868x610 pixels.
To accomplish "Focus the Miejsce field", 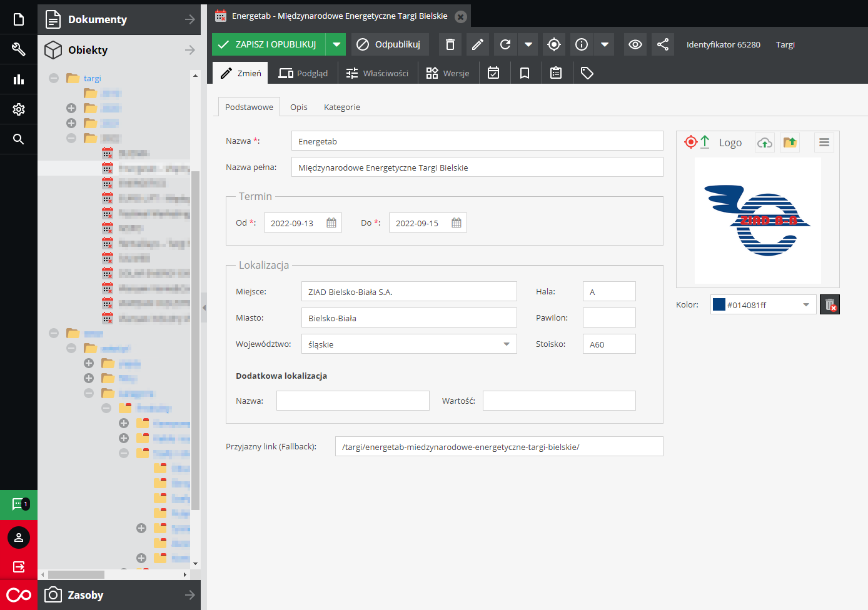I will [x=409, y=292].
